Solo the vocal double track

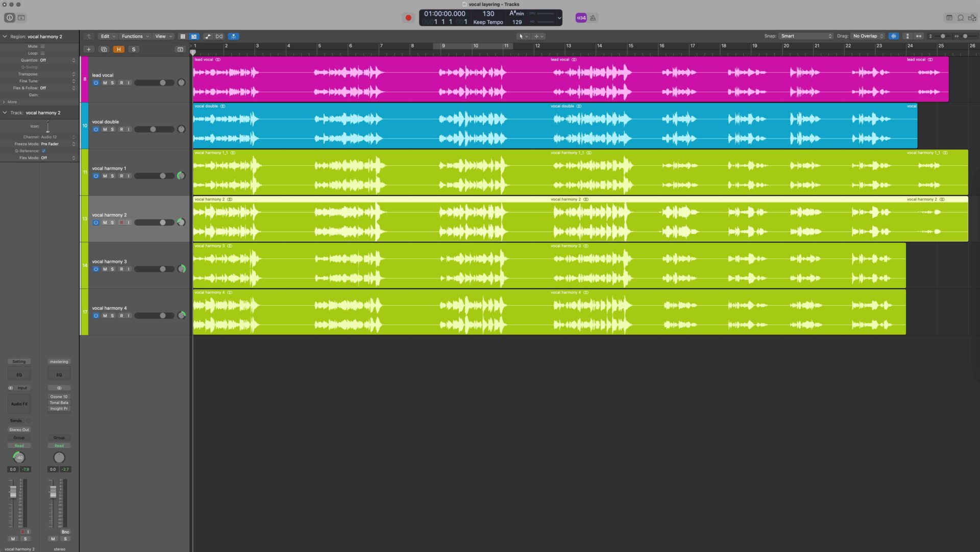click(x=112, y=129)
